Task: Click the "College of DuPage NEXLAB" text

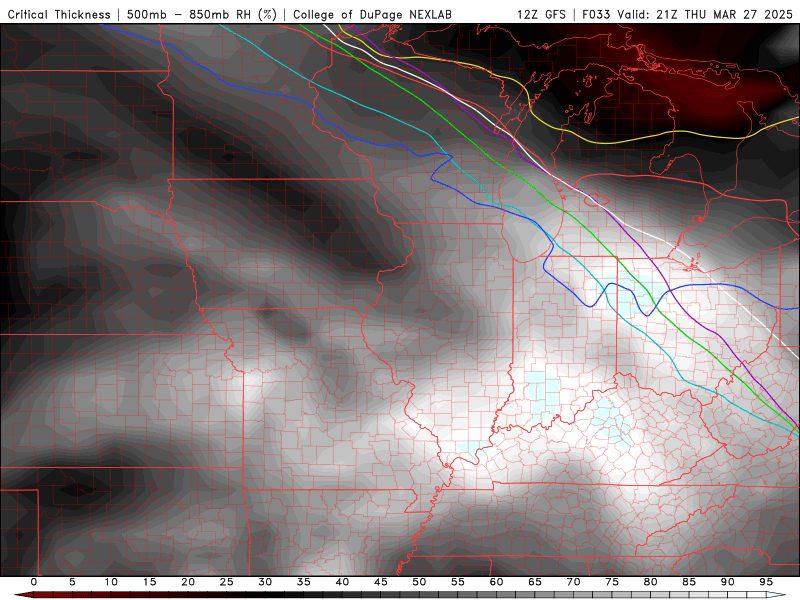Action: [372, 15]
